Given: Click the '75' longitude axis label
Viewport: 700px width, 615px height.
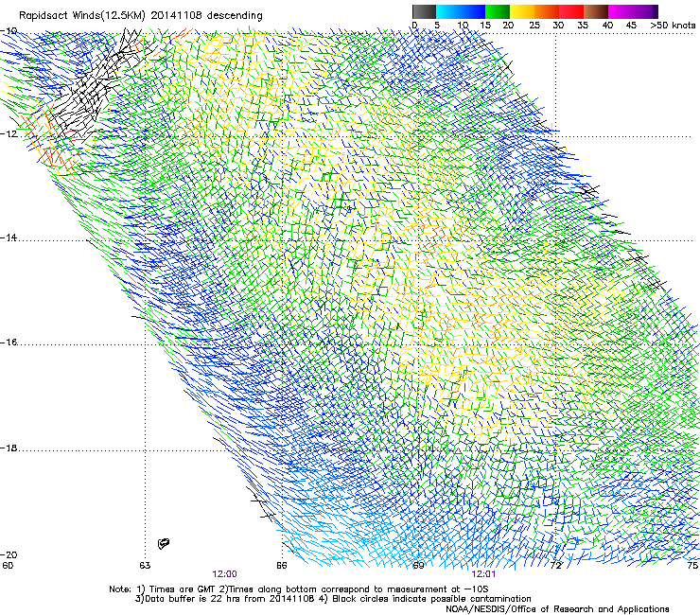Looking at the screenshot, I should click(692, 566).
